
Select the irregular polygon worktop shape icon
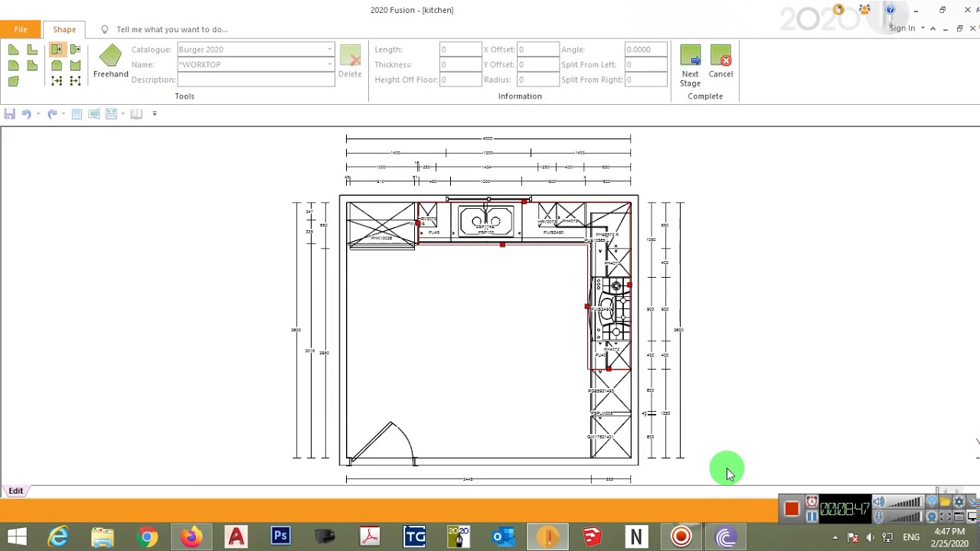pos(13,81)
